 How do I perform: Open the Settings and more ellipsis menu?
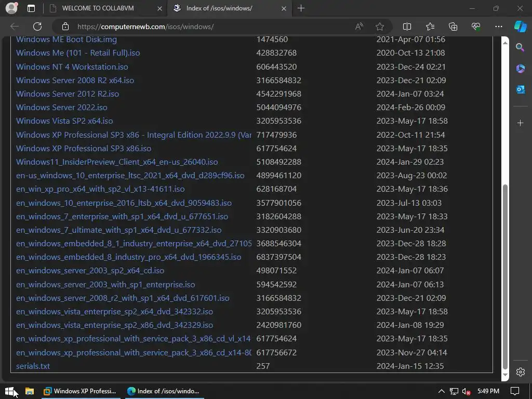pos(498,26)
